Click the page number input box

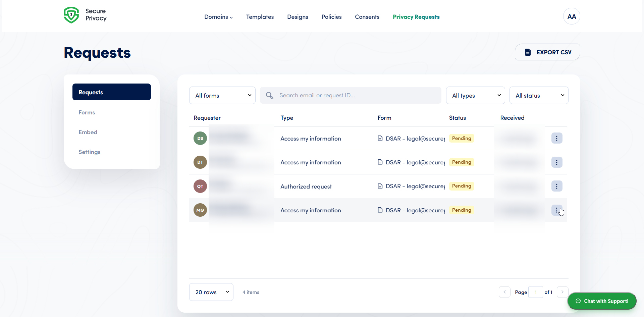[x=536, y=292]
